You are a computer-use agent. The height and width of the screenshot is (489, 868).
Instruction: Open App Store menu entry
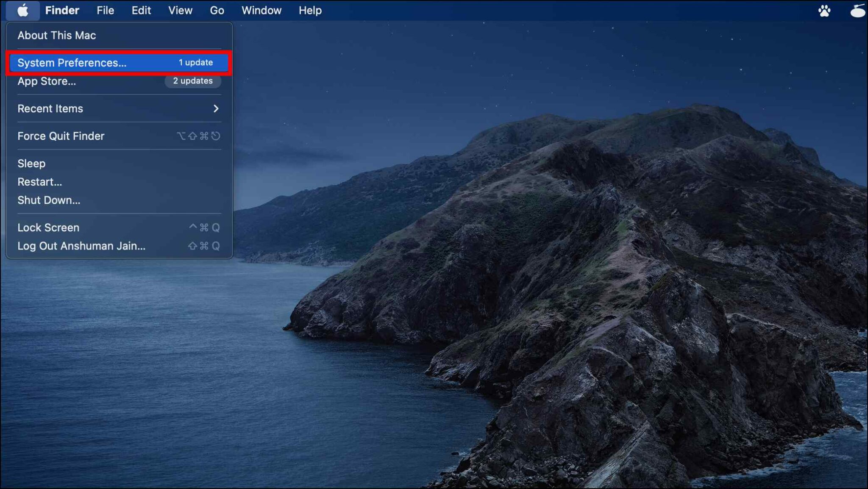[x=47, y=81]
